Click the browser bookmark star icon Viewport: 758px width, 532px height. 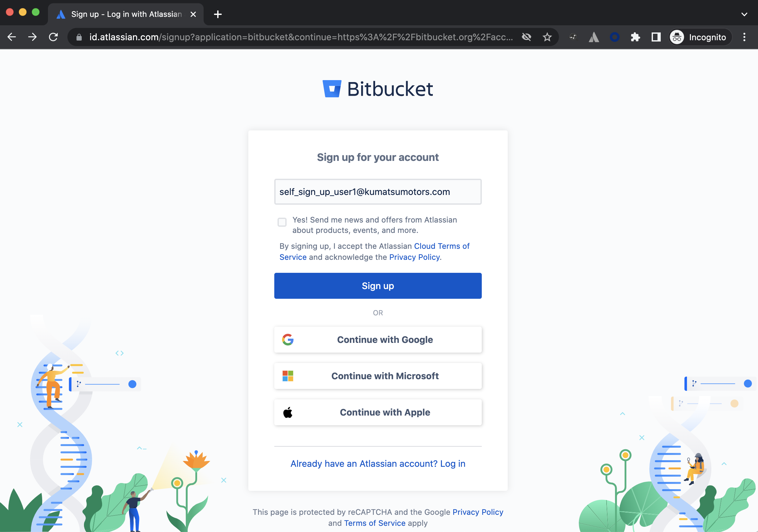[x=548, y=37]
